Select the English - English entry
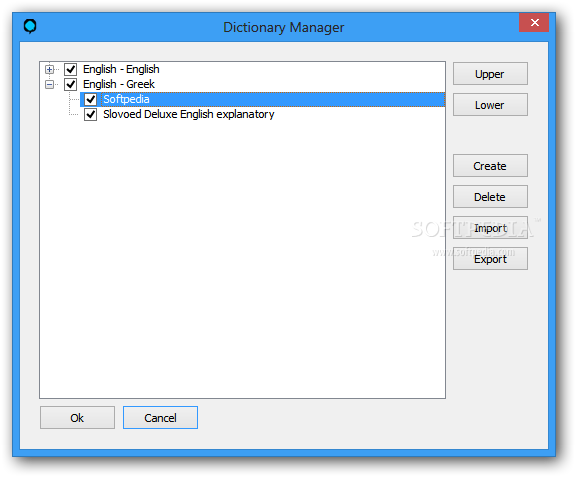This screenshot has height=477, width=576. click(x=121, y=69)
